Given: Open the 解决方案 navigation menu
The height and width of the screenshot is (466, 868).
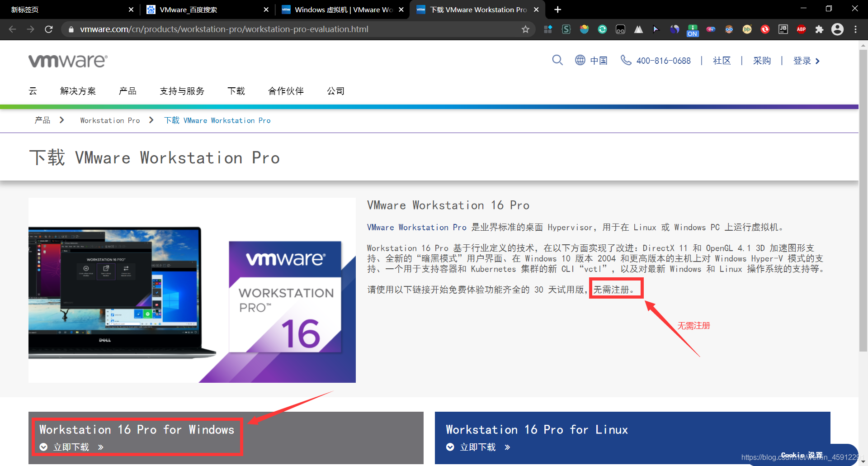Looking at the screenshot, I should [x=78, y=91].
